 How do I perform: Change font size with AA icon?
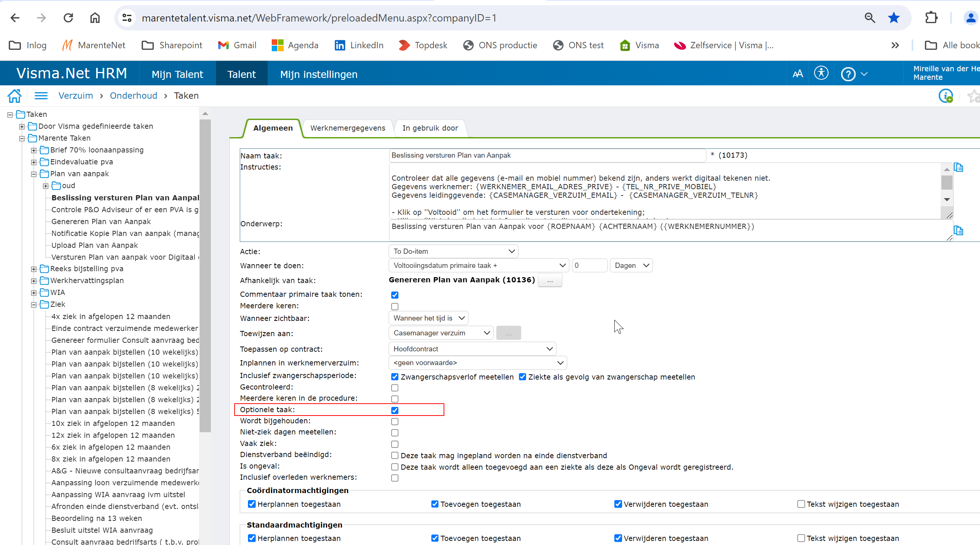[x=797, y=74]
